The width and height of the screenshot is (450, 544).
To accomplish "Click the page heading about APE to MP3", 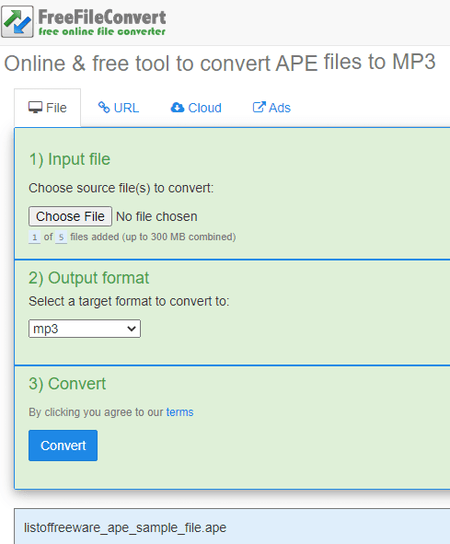I will click(x=220, y=63).
